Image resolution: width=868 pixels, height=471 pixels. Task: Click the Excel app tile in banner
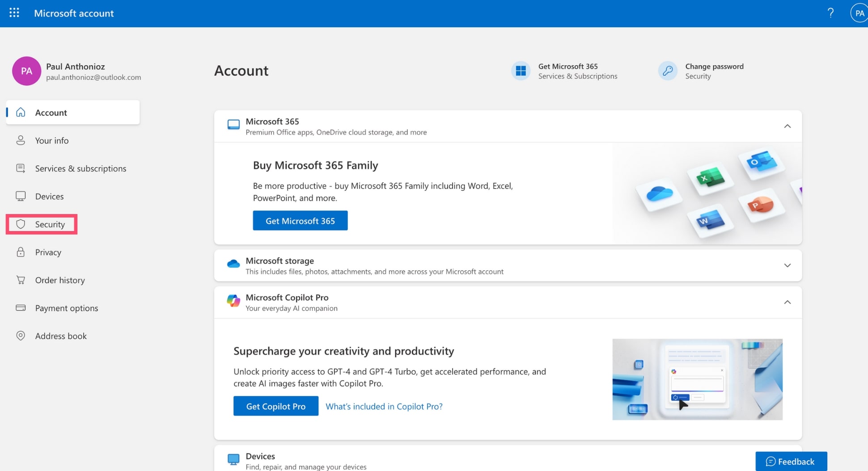(710, 179)
